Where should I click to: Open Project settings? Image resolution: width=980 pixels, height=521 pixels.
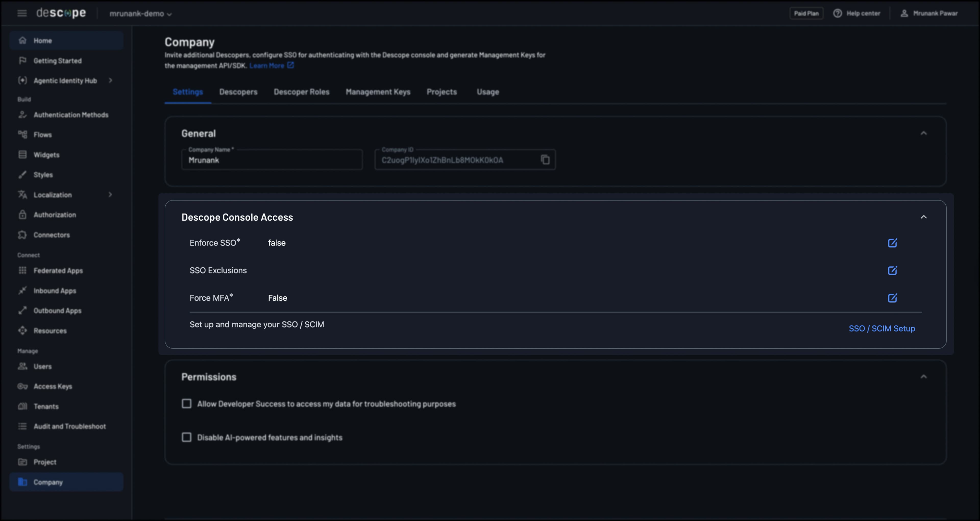(x=66, y=462)
